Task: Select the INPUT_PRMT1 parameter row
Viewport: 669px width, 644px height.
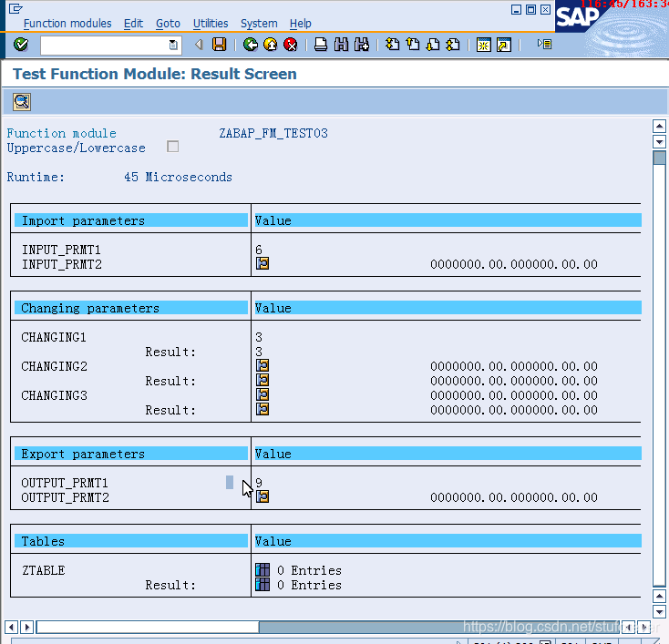Action: (61, 250)
